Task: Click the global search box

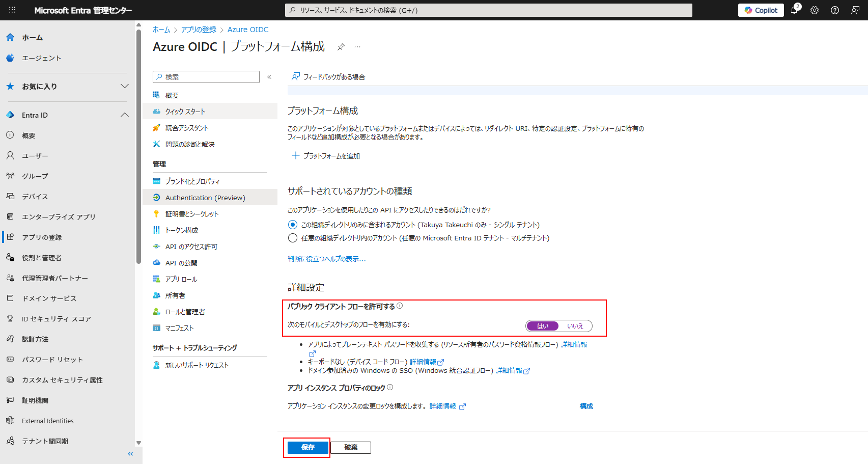Action: tap(489, 10)
